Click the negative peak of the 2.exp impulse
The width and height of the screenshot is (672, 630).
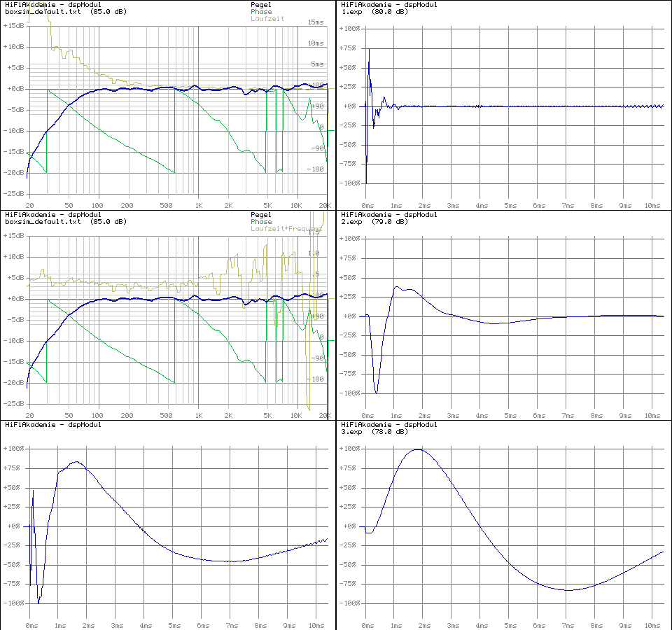377,392
